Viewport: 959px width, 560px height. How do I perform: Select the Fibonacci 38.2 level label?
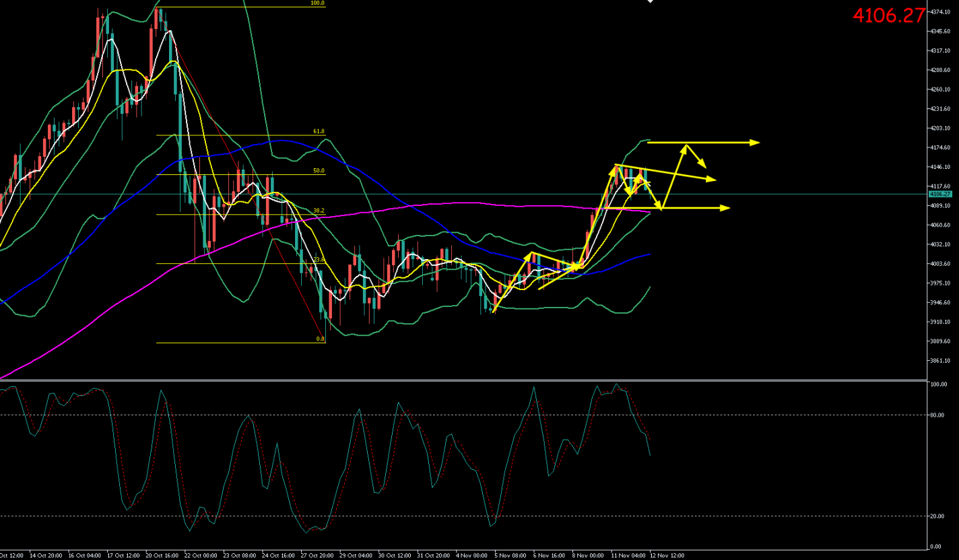pyautogui.click(x=319, y=210)
